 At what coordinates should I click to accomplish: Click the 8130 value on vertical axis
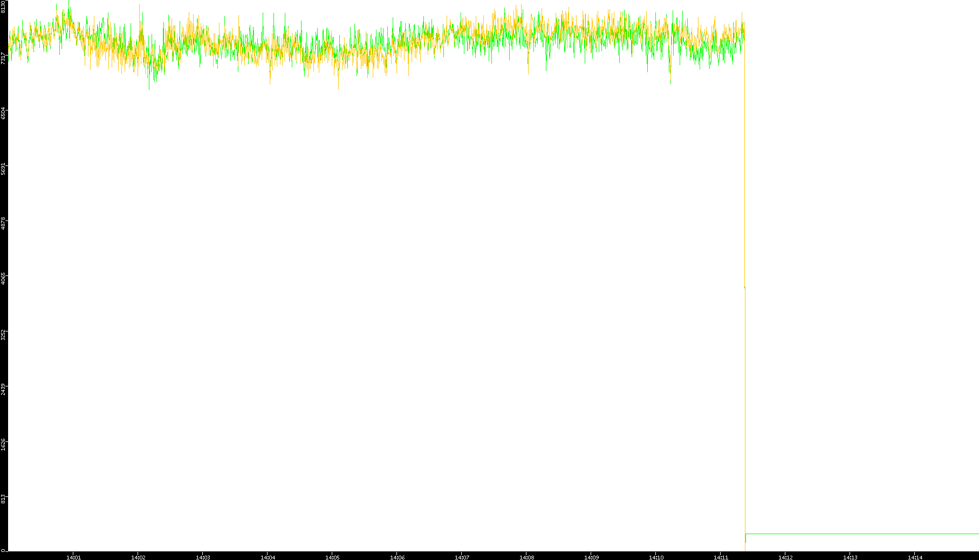tap(4, 6)
